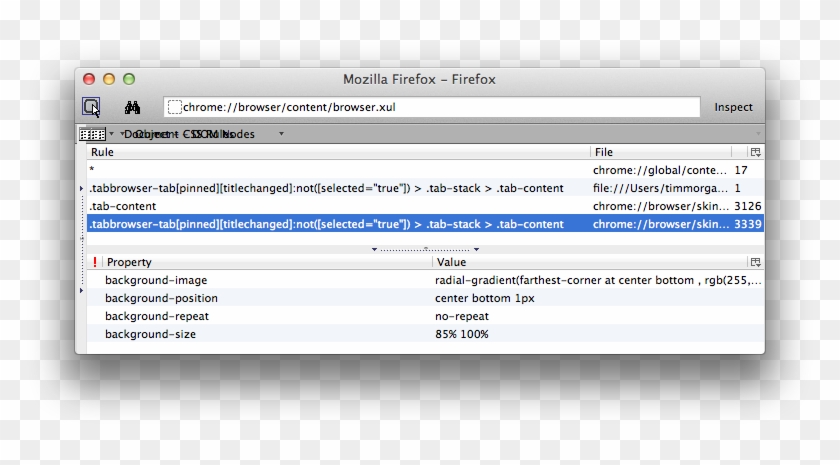Sort by the important flag exclamation column
The image size is (840, 465).
[x=95, y=262]
